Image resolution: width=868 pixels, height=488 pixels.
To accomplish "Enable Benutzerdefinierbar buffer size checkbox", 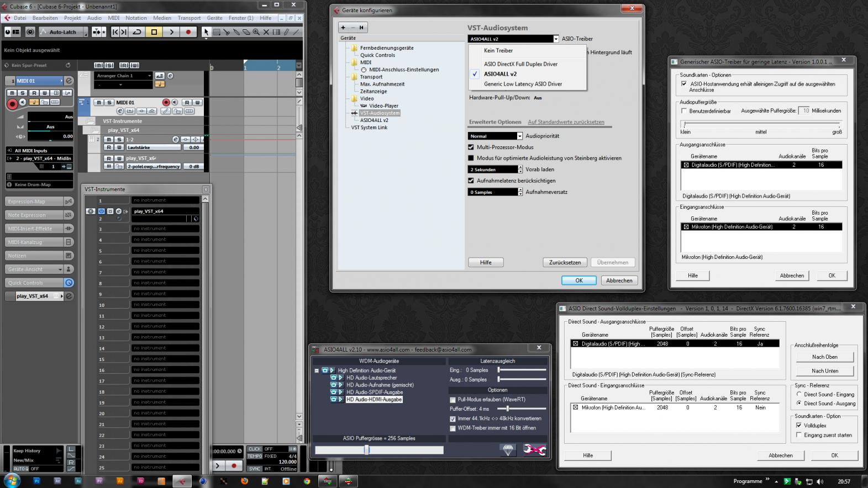I will (x=684, y=111).
